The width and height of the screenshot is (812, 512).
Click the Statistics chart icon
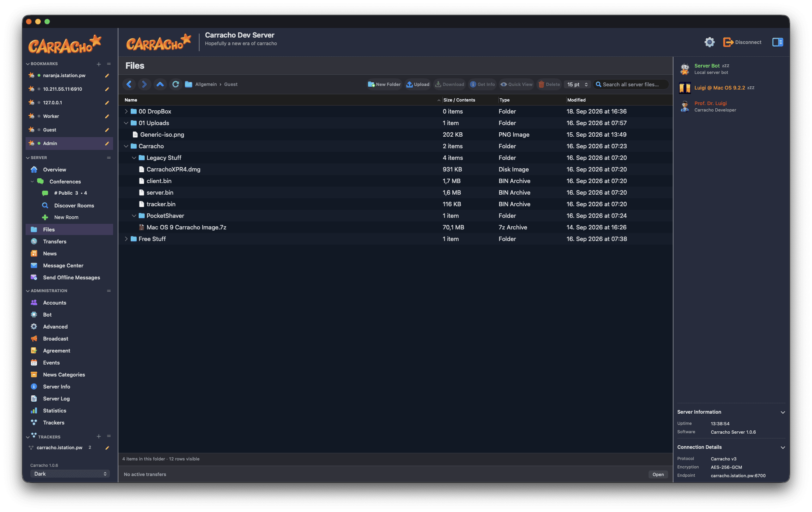pyautogui.click(x=34, y=410)
